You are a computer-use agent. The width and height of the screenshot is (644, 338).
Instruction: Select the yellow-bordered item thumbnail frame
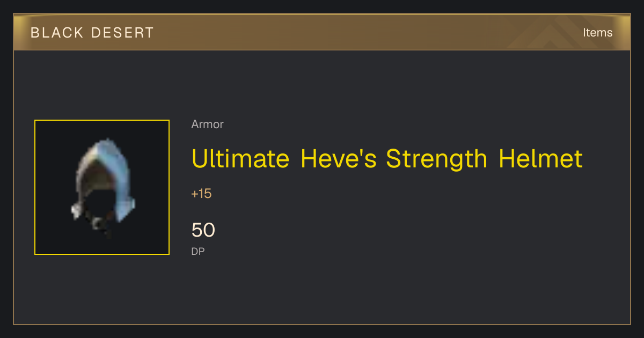(102, 187)
